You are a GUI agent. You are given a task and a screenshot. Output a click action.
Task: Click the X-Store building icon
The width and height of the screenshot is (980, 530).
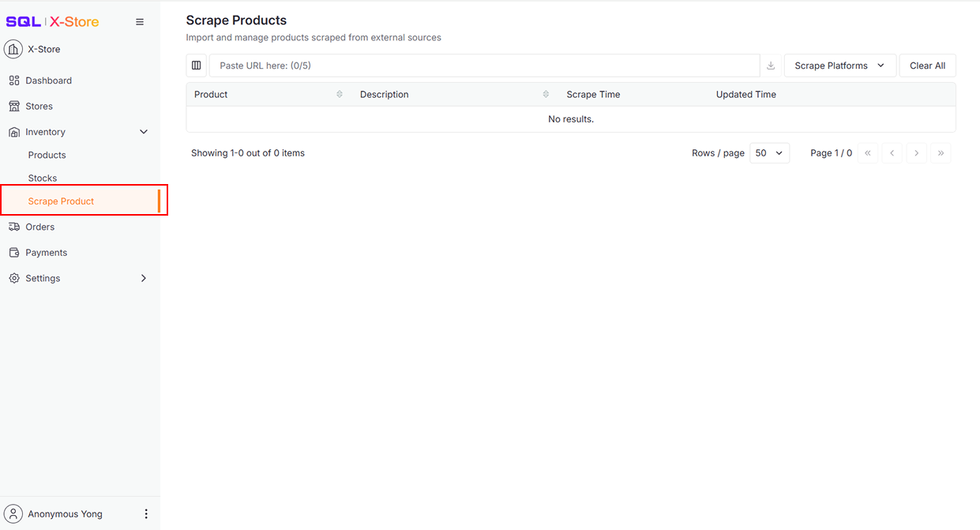pyautogui.click(x=13, y=49)
